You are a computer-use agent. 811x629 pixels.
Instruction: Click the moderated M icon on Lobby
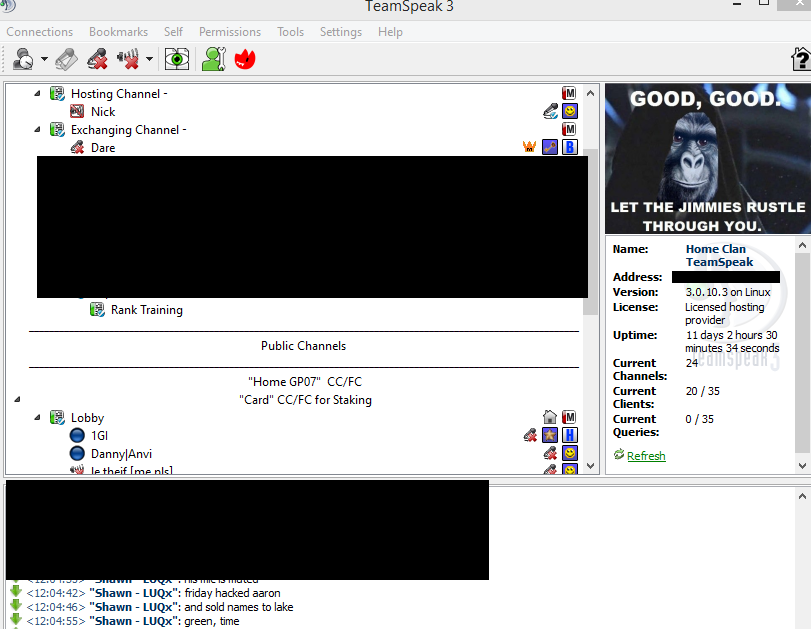pos(569,417)
